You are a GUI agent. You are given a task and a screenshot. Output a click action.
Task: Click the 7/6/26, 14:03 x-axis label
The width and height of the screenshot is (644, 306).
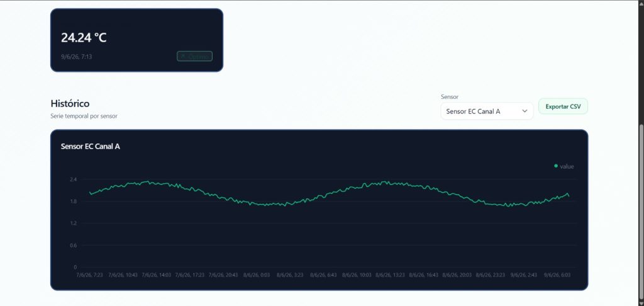tap(157, 275)
